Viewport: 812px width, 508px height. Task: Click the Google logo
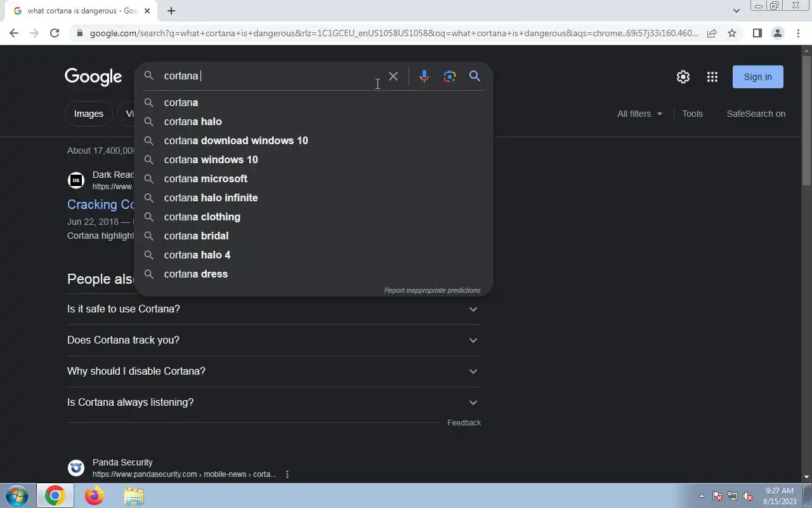pos(93,77)
